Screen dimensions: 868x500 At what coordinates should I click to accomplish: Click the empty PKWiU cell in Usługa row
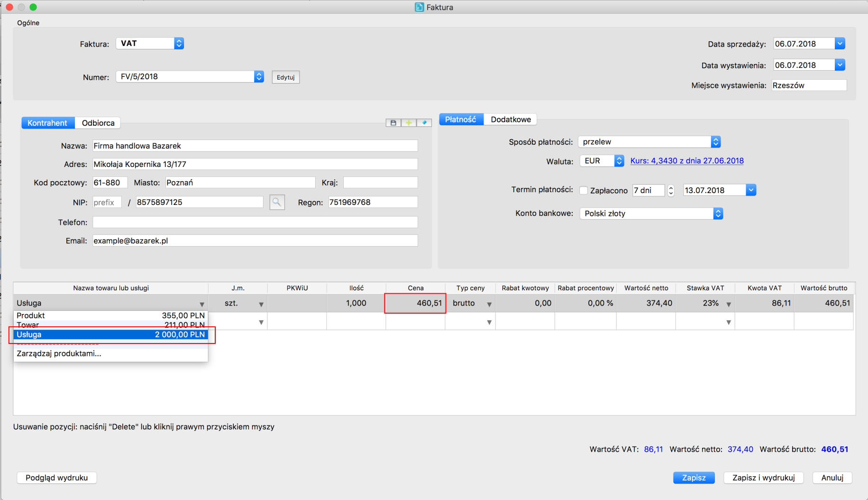(297, 303)
